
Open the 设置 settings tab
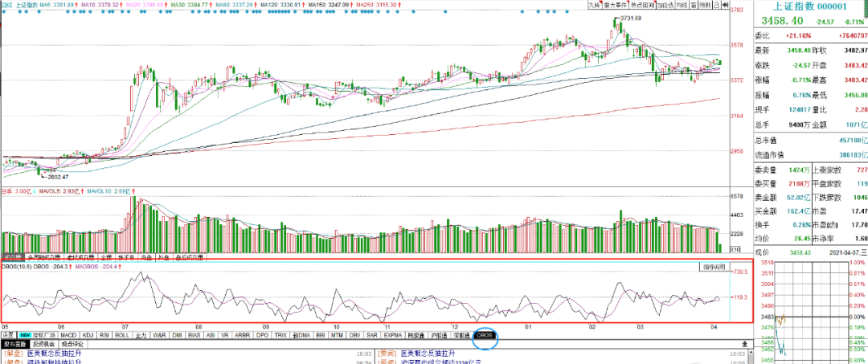point(8,335)
